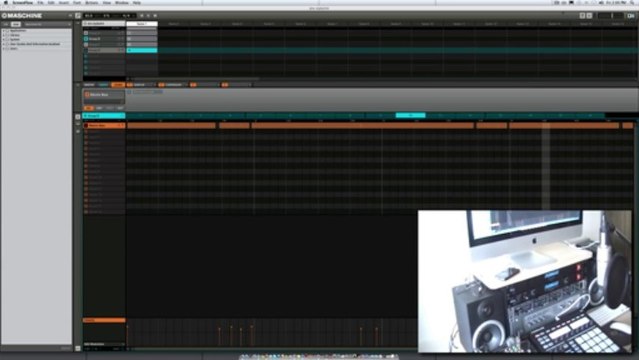Click the top icon left of the pattern editor
The width and height of the screenshot is (639, 360).
78,117
